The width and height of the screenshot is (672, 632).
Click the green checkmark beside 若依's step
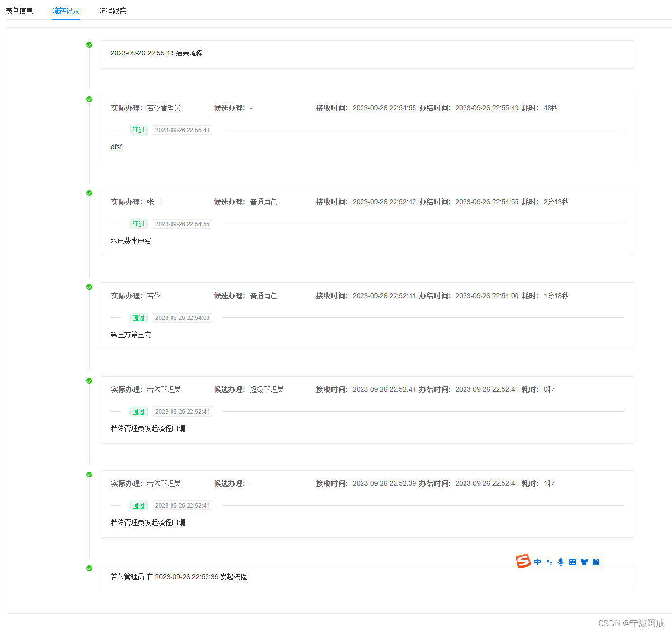point(89,287)
